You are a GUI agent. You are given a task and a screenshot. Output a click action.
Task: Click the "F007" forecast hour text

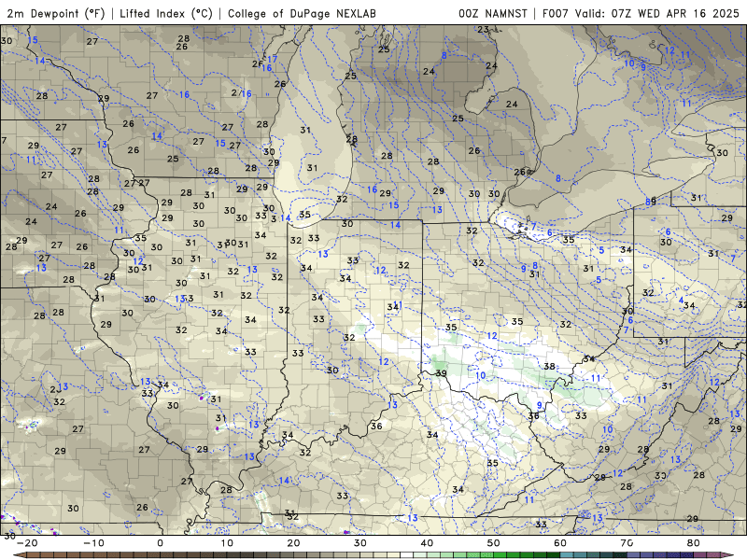[x=556, y=14]
